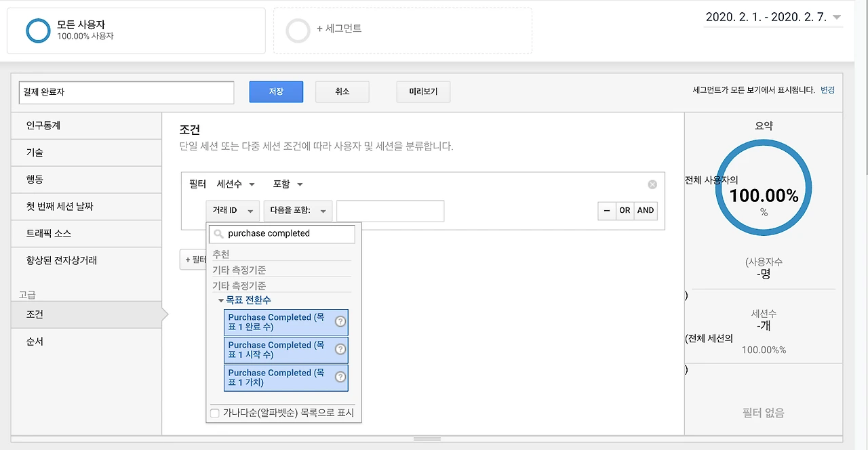Click the purchase completed search field
Screen dimensions: 868x450
point(281,234)
